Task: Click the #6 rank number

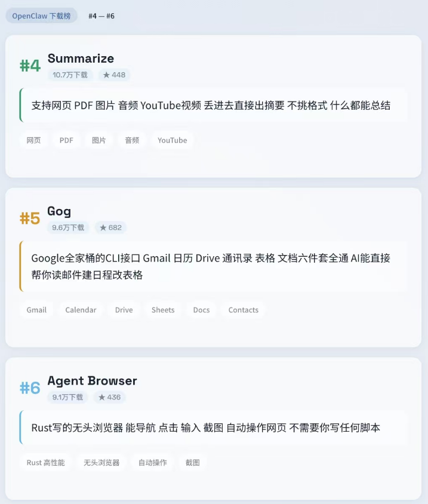Action: (30, 389)
